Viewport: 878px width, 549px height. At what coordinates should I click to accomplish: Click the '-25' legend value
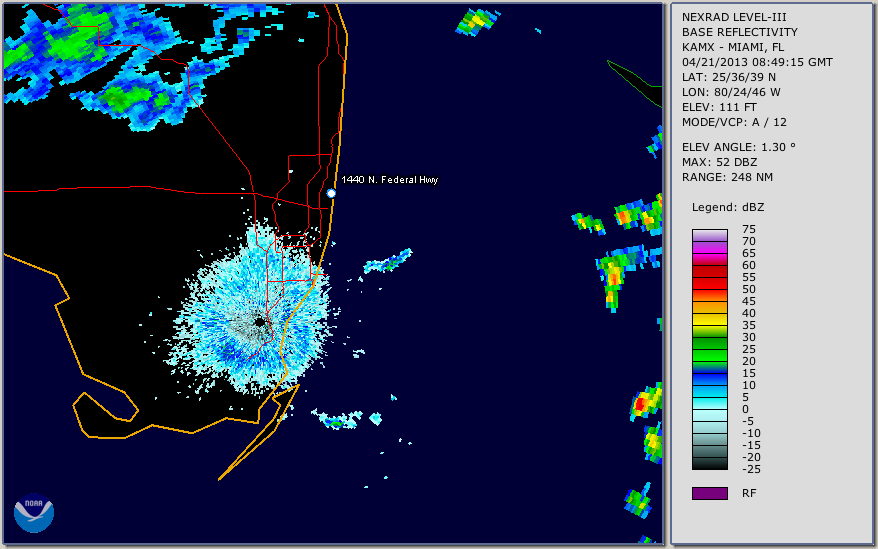[x=751, y=469]
